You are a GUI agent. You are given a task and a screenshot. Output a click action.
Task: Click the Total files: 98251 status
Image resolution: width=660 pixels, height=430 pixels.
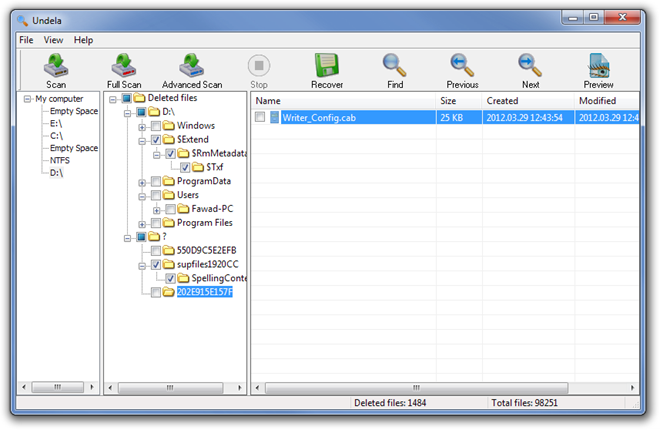pyautogui.click(x=524, y=403)
